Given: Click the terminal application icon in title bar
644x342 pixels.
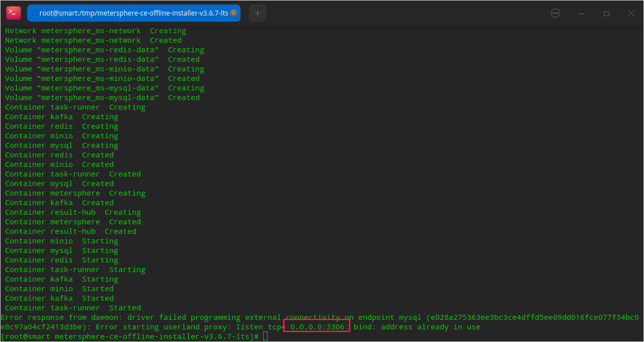Looking at the screenshot, I should [14, 13].
